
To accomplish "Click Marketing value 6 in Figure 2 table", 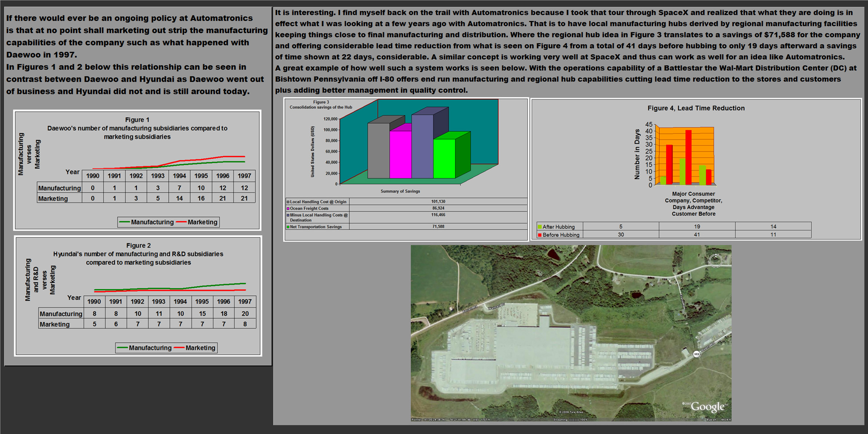I will [116, 324].
